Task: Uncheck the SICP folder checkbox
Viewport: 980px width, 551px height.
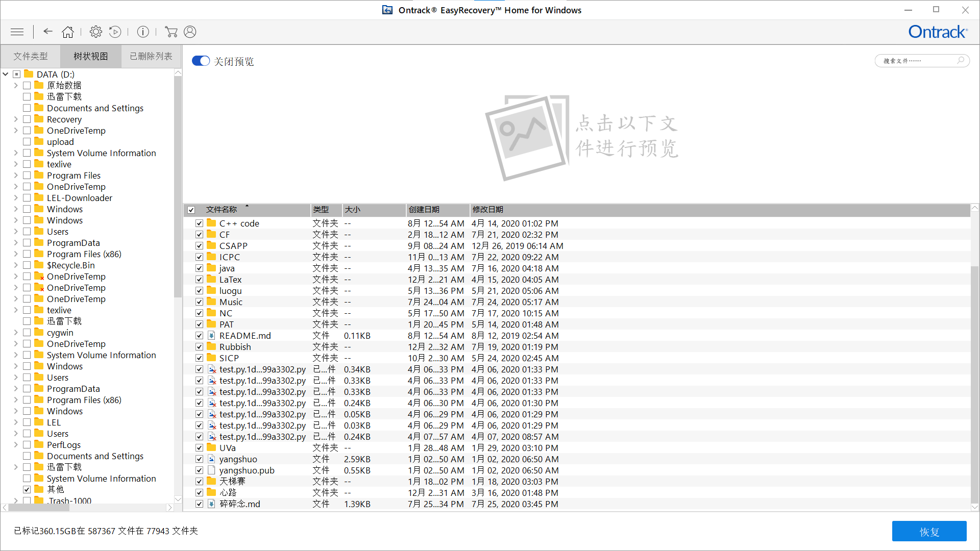Action: (200, 358)
